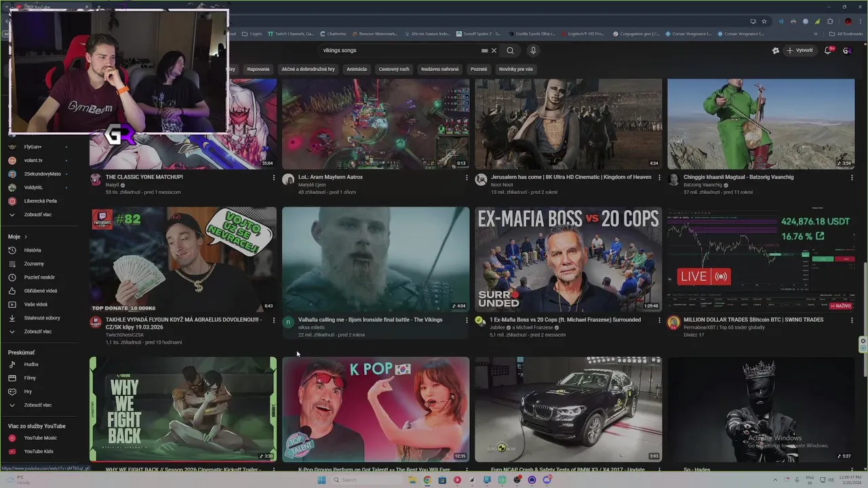Open Chrome from the Windows taskbar
868x488 pixels.
(427, 480)
